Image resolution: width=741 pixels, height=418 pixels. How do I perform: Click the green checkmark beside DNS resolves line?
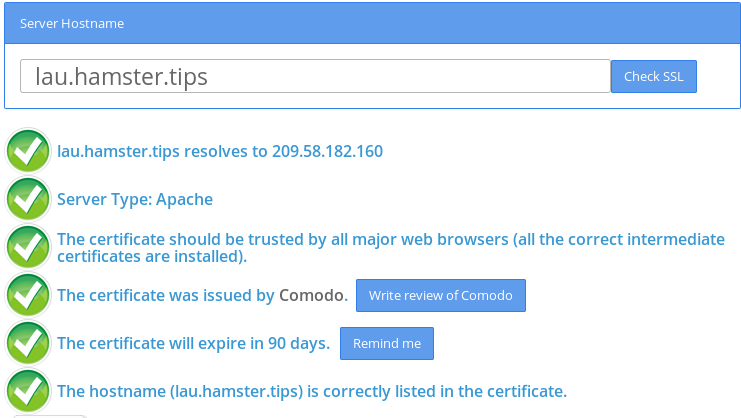point(28,151)
